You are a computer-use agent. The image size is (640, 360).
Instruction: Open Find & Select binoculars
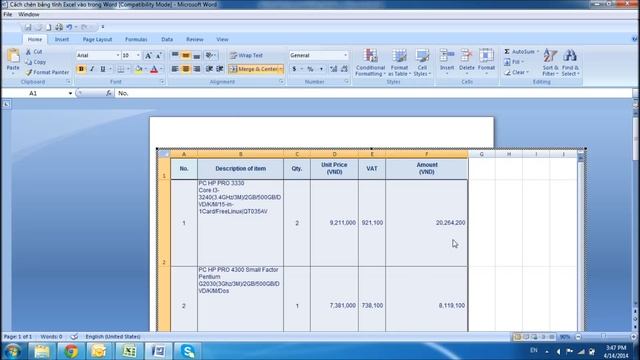[570, 62]
